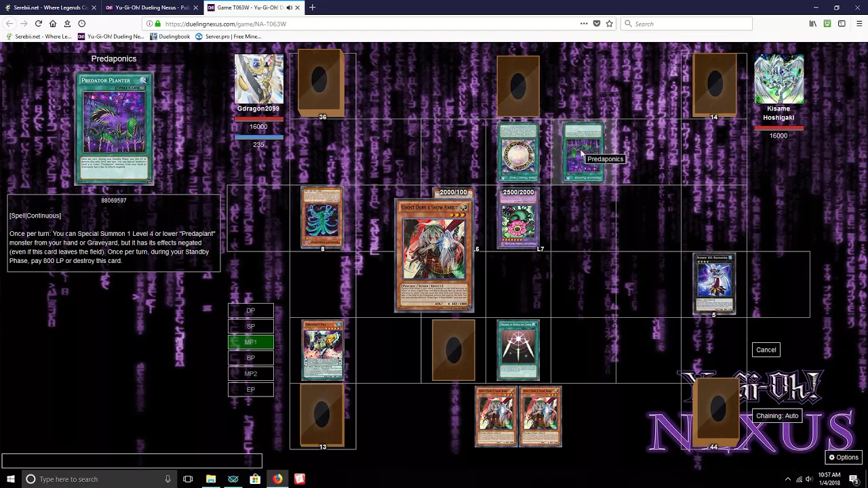The height and width of the screenshot is (488, 868).
Task: Click the Cancel button
Action: pos(766,350)
